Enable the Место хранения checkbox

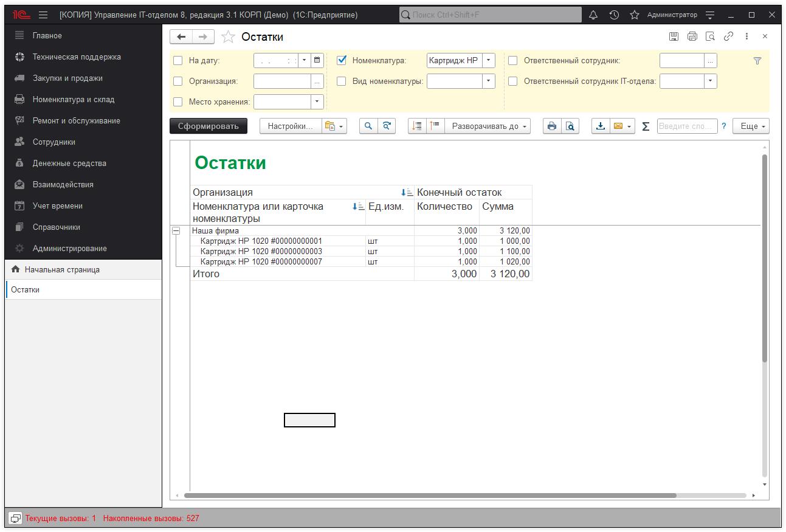tap(178, 102)
